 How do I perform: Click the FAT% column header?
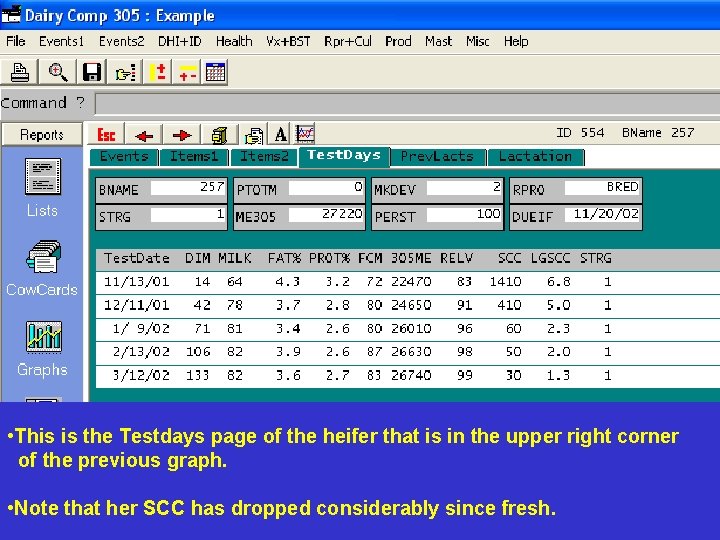(x=284, y=258)
